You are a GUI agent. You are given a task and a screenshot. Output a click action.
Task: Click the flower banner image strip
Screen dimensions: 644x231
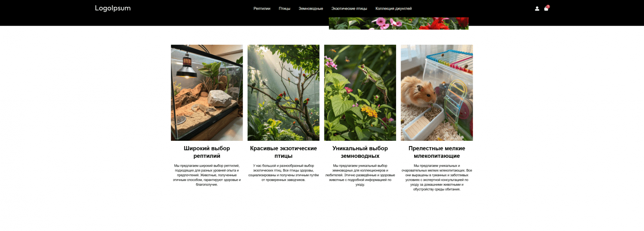(x=398, y=23)
